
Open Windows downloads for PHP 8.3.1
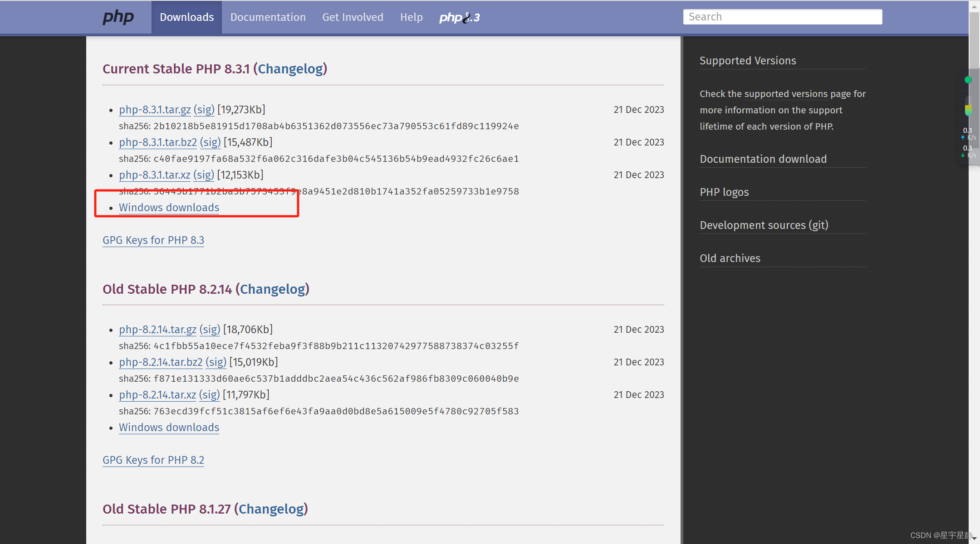point(169,208)
